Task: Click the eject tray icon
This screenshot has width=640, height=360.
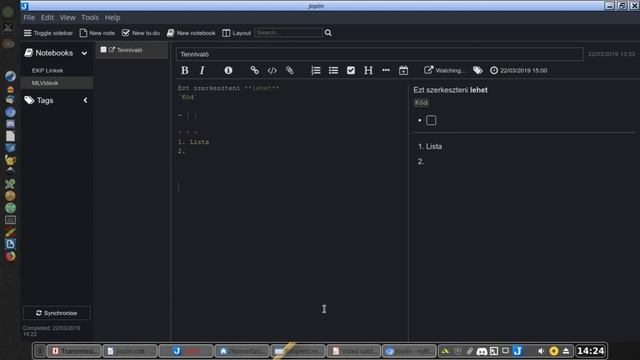Action: click(566, 351)
